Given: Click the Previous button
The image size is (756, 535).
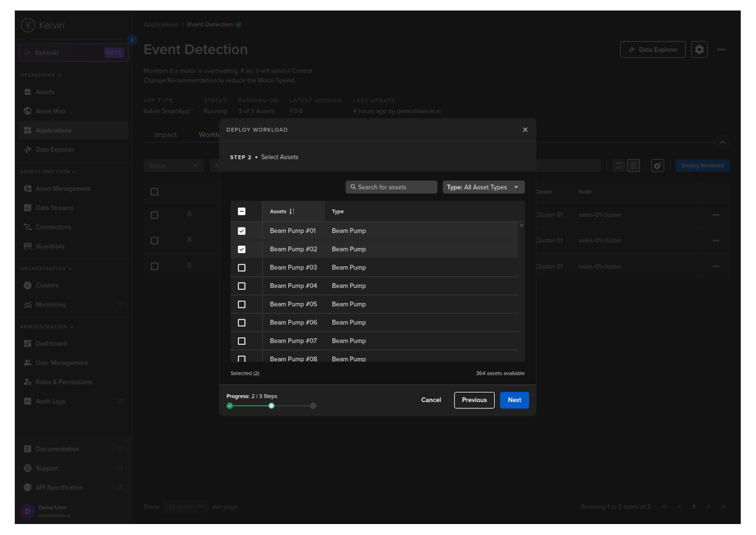Looking at the screenshot, I should click(474, 400).
